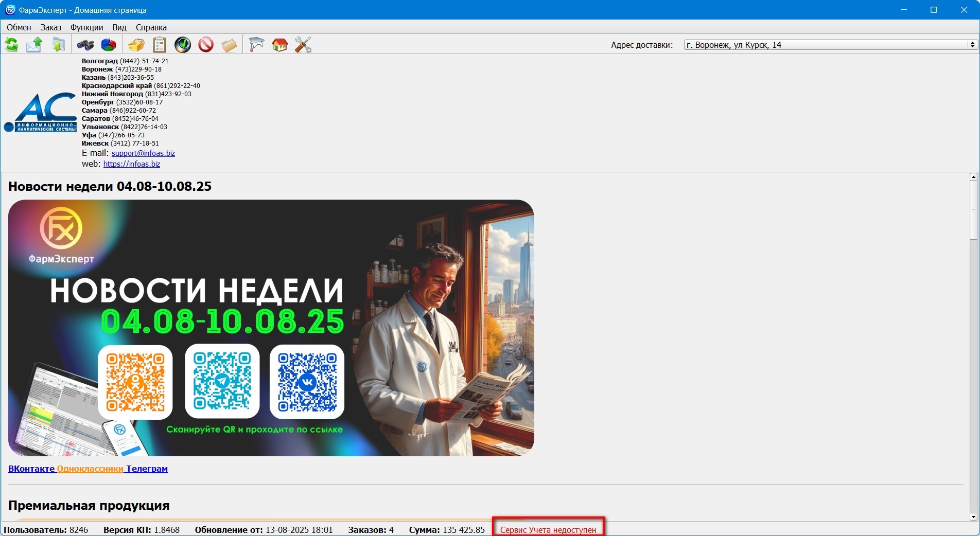Click the send mail envelope icon
The image size is (980, 536).
[x=34, y=45]
